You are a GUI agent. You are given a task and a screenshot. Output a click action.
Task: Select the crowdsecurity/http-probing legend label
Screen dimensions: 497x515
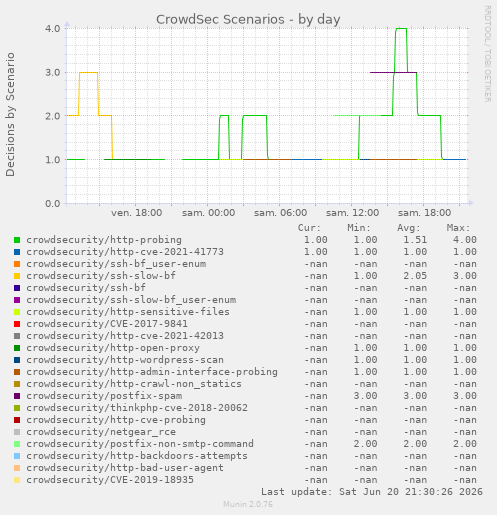tap(104, 240)
